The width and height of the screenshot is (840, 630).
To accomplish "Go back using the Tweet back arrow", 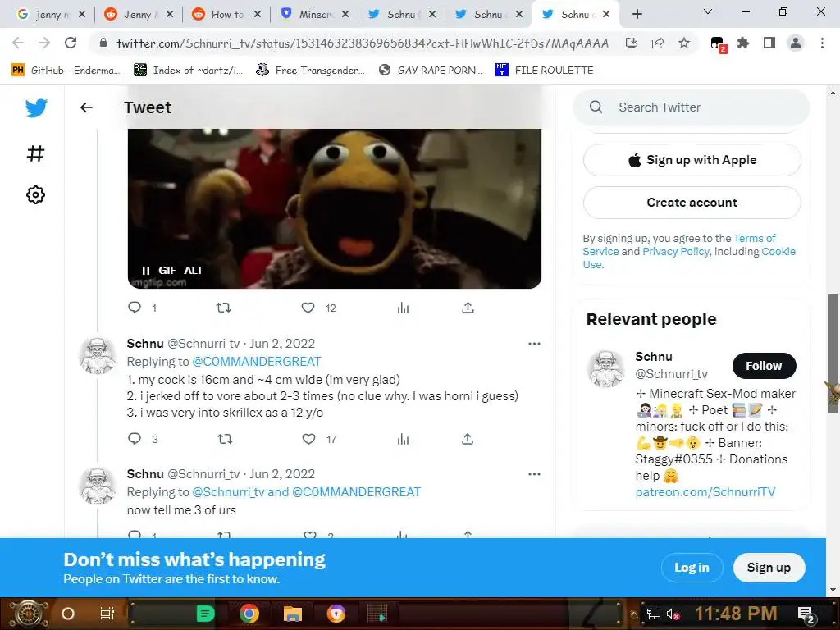I will tap(86, 107).
